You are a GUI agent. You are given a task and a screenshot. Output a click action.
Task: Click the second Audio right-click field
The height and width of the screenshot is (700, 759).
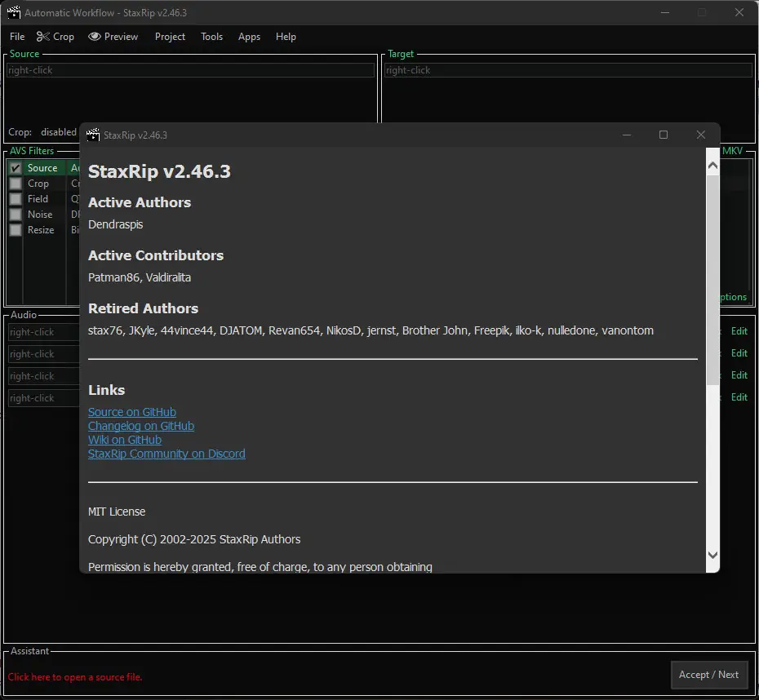[44, 354]
